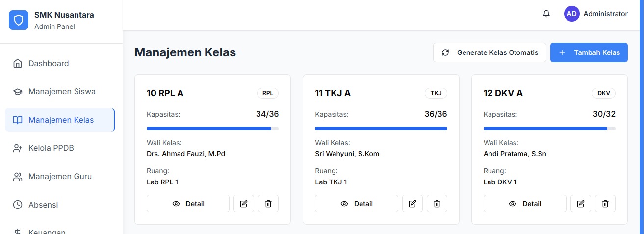The image size is (644, 234).
Task: Open the Kelola PPDB menu item
Action: point(51,148)
